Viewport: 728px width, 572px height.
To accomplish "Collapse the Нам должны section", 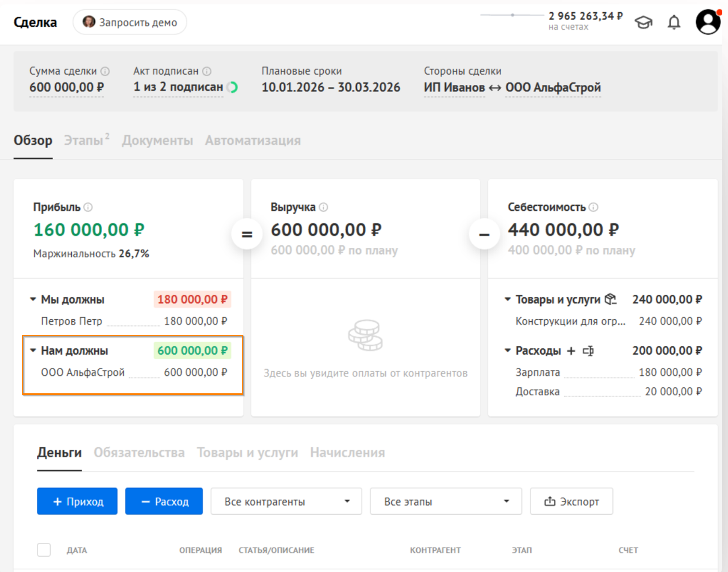I will pos(33,350).
